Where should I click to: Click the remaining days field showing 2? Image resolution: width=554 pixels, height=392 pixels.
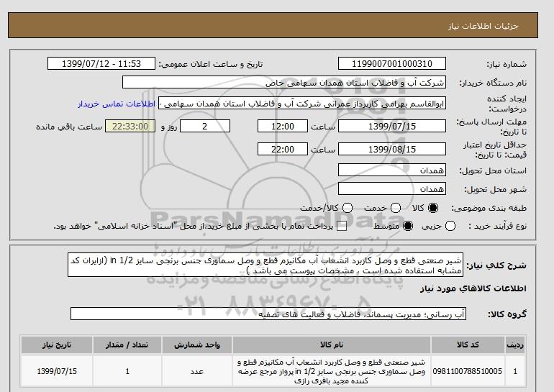205,126
